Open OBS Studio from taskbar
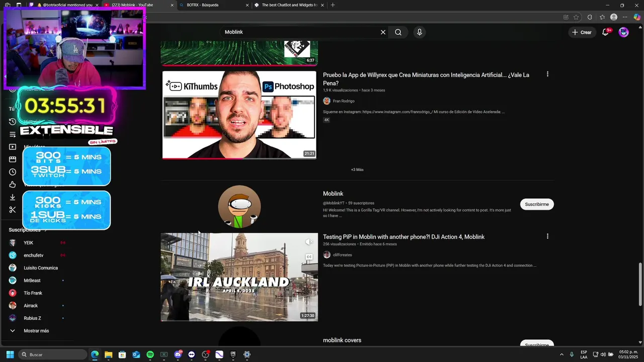The height and width of the screenshot is (362, 644). coord(205,354)
